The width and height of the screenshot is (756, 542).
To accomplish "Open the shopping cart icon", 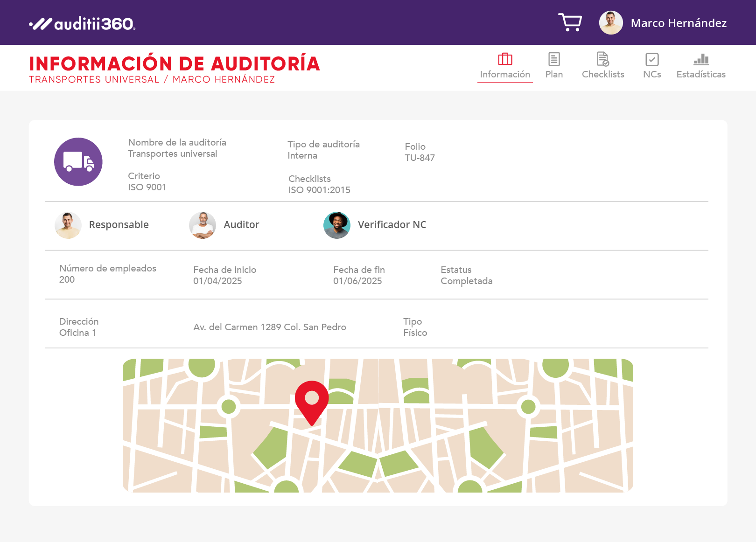I will [x=570, y=22].
